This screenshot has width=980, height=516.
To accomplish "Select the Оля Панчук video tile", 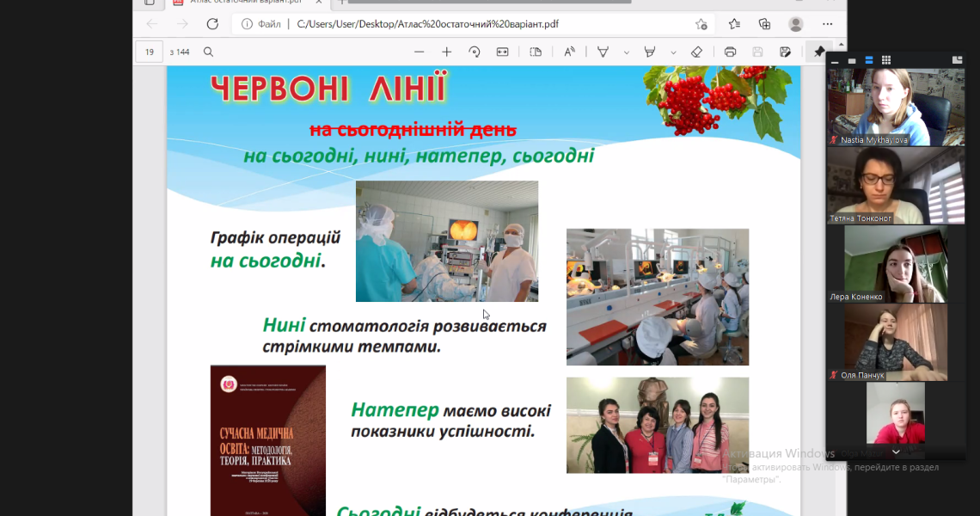I will [896, 342].
